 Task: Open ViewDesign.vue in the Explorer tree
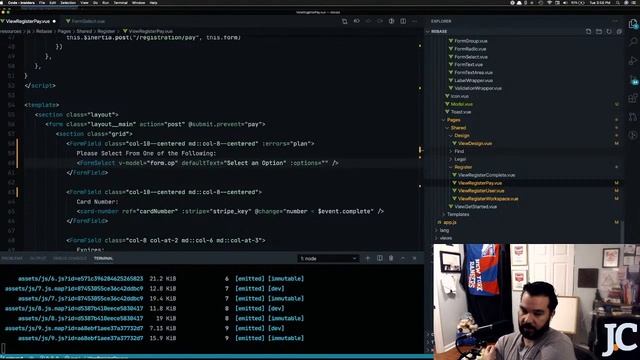point(475,143)
